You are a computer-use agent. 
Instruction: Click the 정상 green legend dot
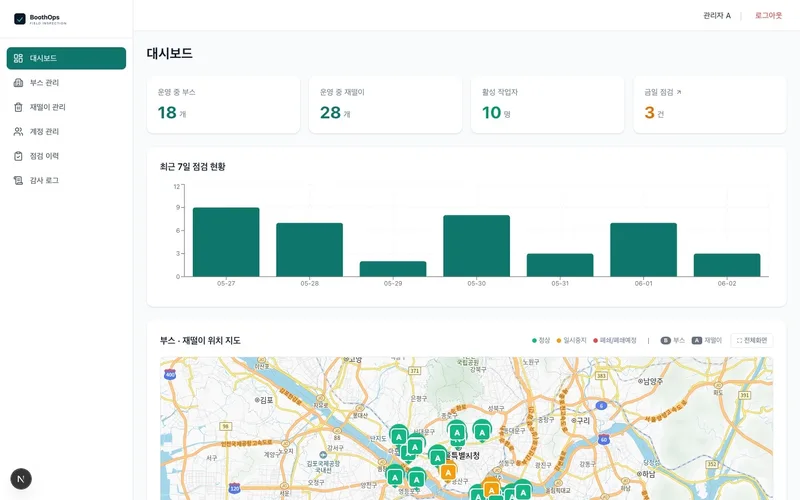point(534,341)
